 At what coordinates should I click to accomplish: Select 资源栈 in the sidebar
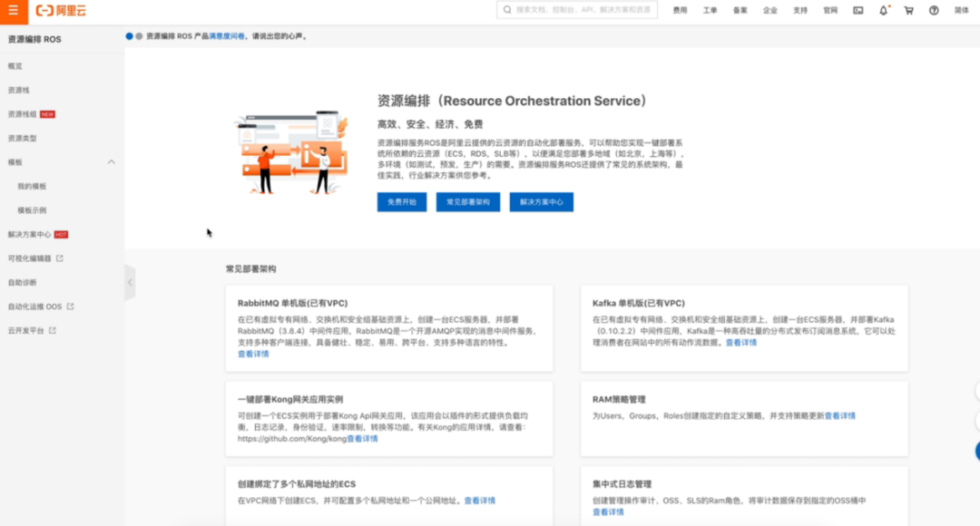coord(19,90)
